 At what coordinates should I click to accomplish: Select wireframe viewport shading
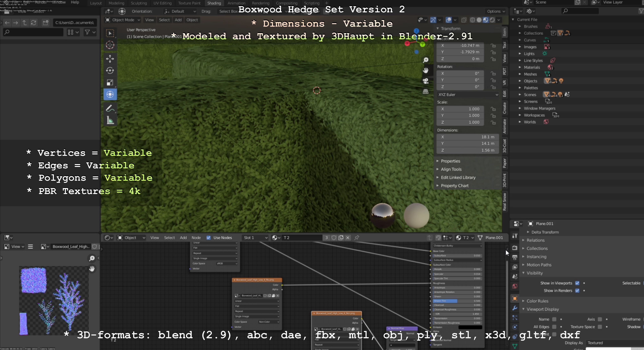[x=472, y=20]
